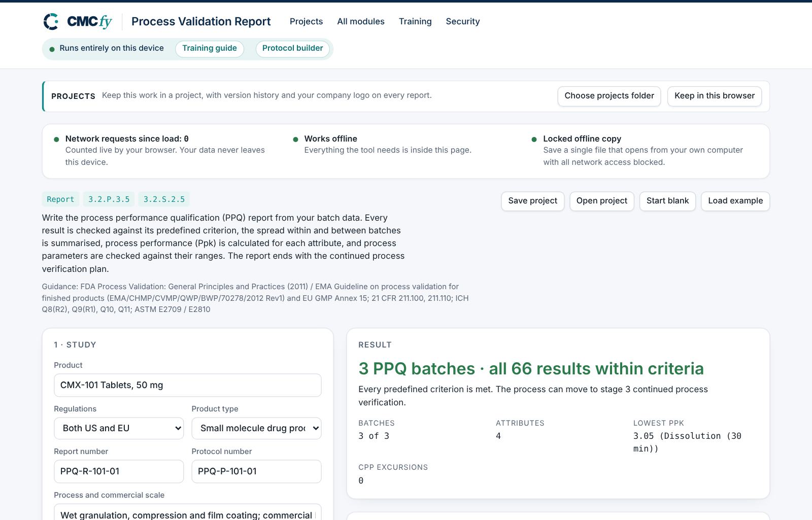Click the '3 of 3' batches value
The height and width of the screenshot is (520, 812).
pyautogui.click(x=374, y=436)
